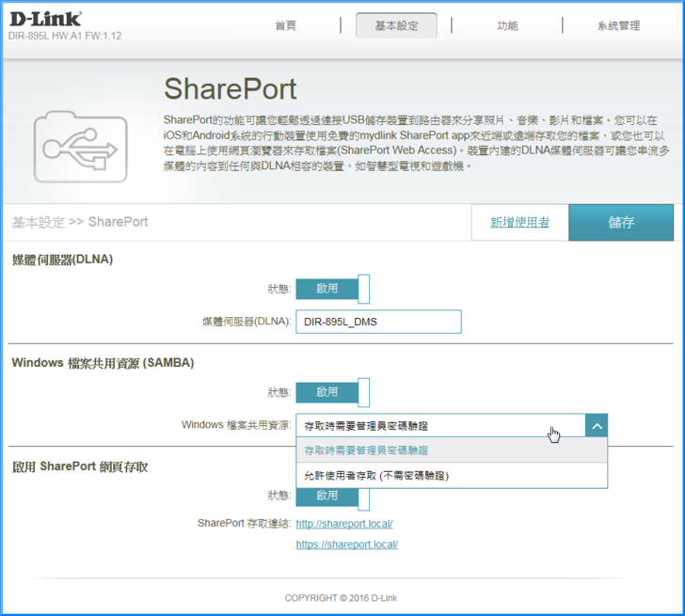
Task: Toggle the Windows SAMBA file sharing switch
Action: (x=332, y=392)
